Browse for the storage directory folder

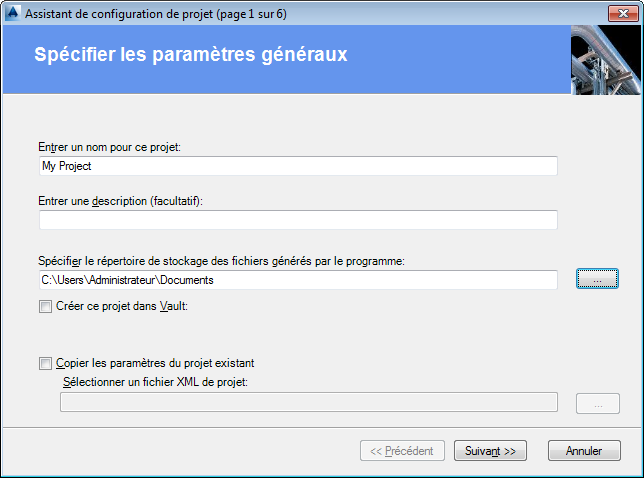click(x=597, y=280)
